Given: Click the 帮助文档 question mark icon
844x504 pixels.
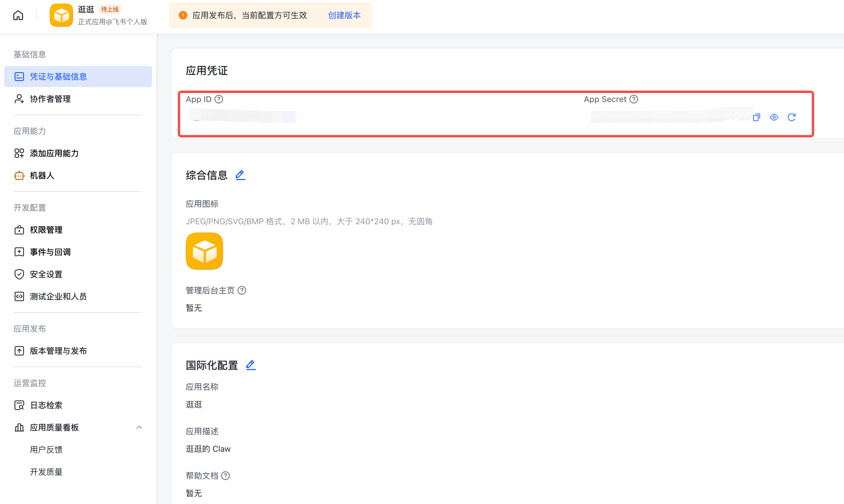Looking at the screenshot, I should (226, 475).
